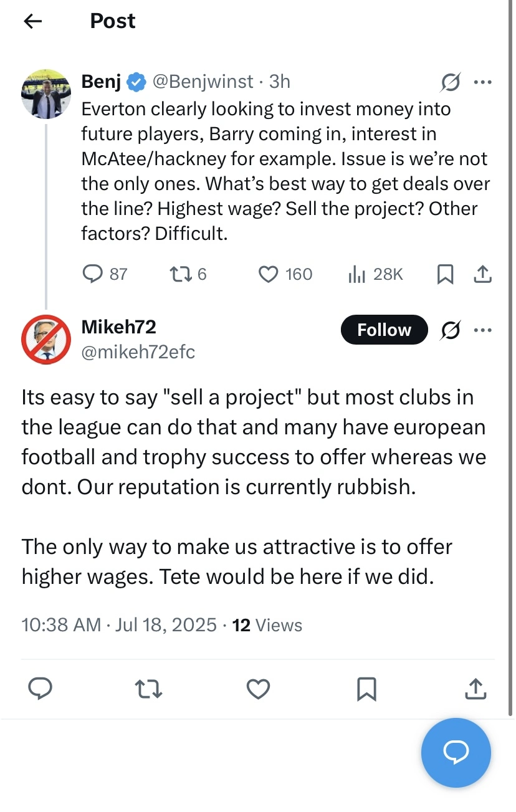Tap the back arrow icon
Screen dimensions: 516x812
pos(32,21)
